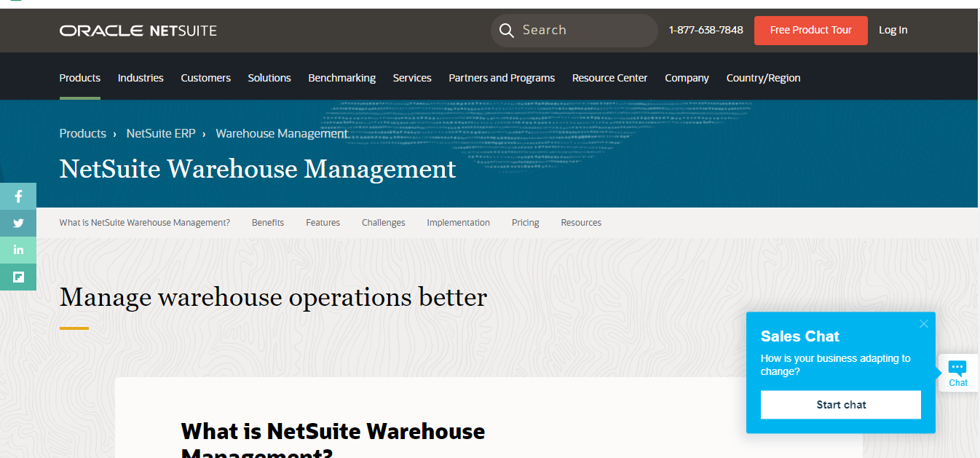Open the Resource Center menu

pos(609,78)
